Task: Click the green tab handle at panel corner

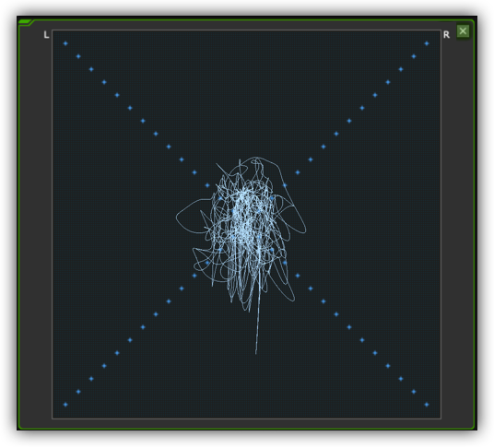Action: [x=25, y=22]
